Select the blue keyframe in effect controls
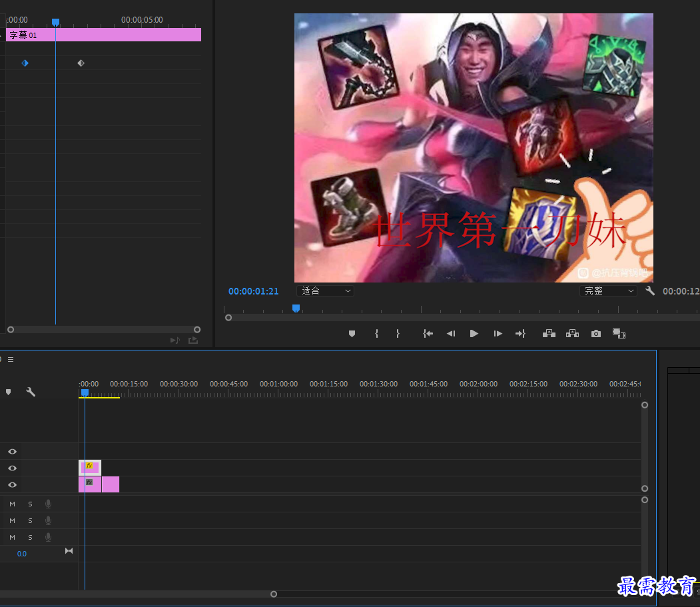Image resolution: width=700 pixels, height=607 pixels. (25, 63)
